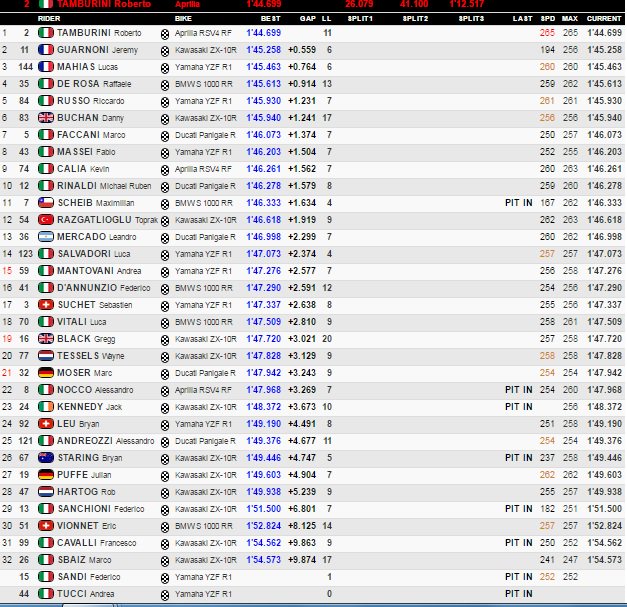
Task: Select rider name MANTOVANI Andrea
Action: click(x=99, y=271)
